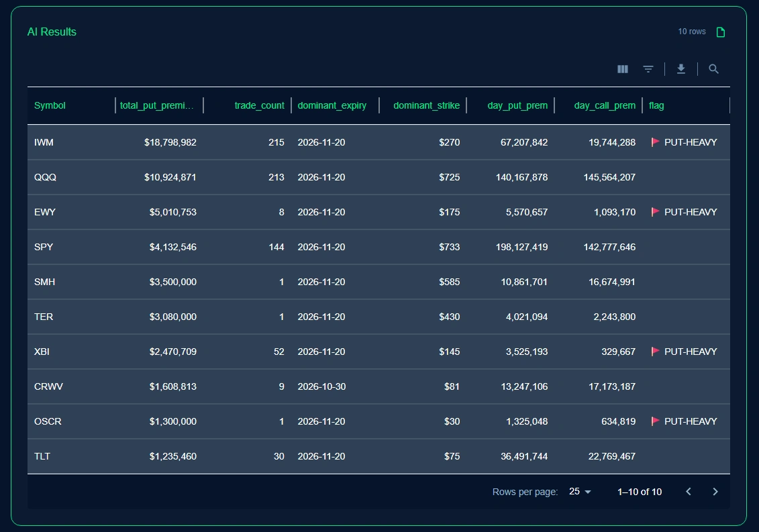This screenshot has width=759, height=532.
Task: Click the red flag icon in EWY row
Action: tap(655, 212)
